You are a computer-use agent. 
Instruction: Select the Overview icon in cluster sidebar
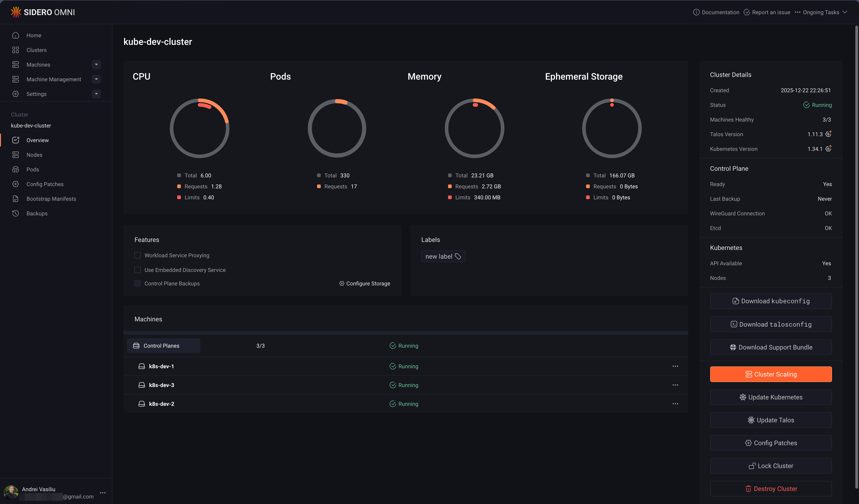coord(16,140)
